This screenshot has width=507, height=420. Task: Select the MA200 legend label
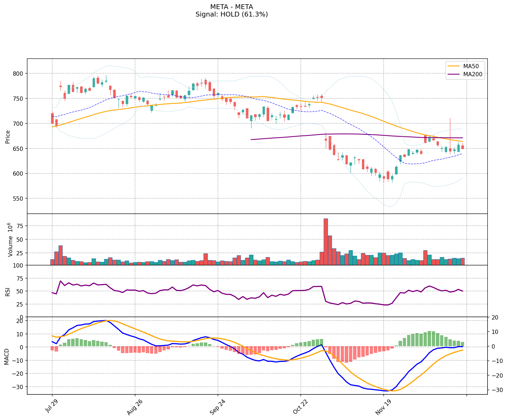click(x=473, y=74)
